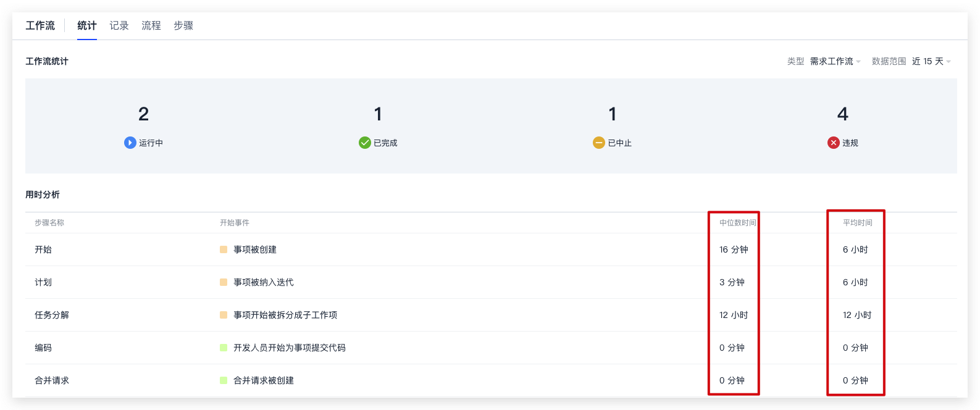
Task: Open the 数据范围 近 15 天 dropdown
Action: click(931, 61)
